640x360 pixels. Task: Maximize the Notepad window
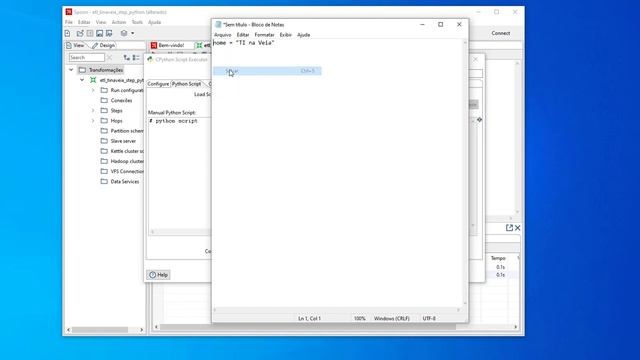click(440, 24)
